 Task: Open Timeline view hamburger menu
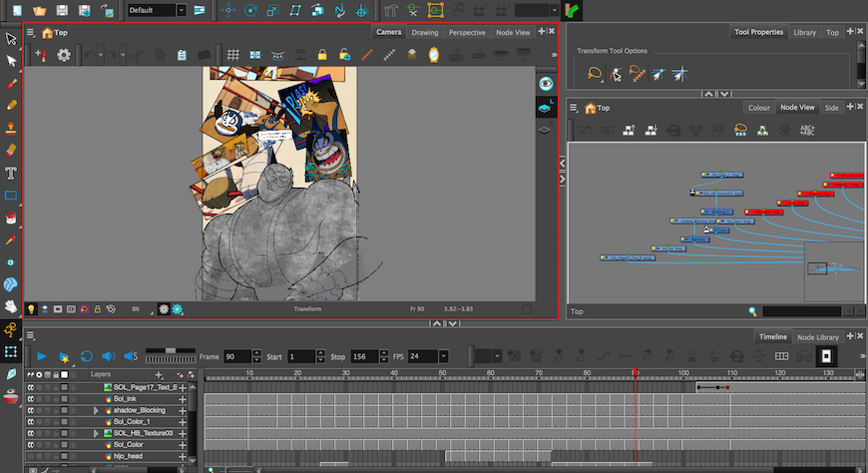pyautogui.click(x=31, y=335)
